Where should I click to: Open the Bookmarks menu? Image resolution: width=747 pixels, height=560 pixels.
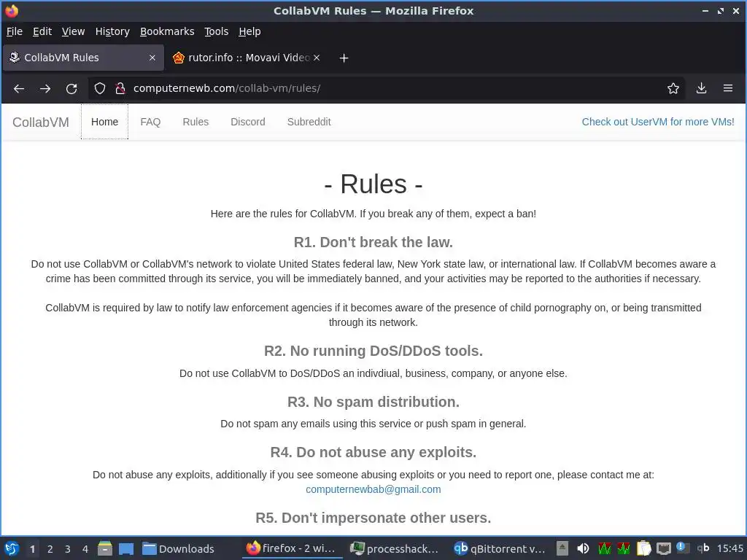167,31
